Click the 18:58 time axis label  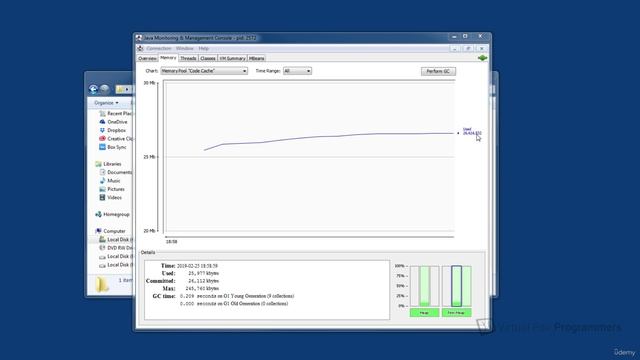tap(171, 242)
